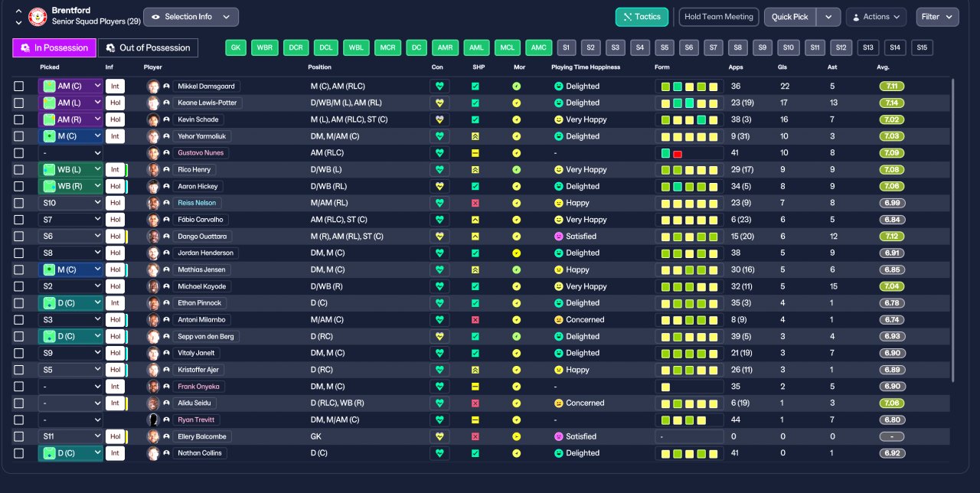The height and width of the screenshot is (493, 980).
Task: Click the Quick Pick button
Action: coord(790,17)
